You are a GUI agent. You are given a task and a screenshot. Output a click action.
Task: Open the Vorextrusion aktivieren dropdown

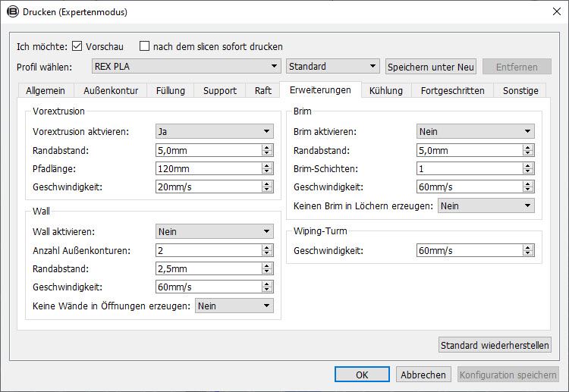(x=214, y=131)
